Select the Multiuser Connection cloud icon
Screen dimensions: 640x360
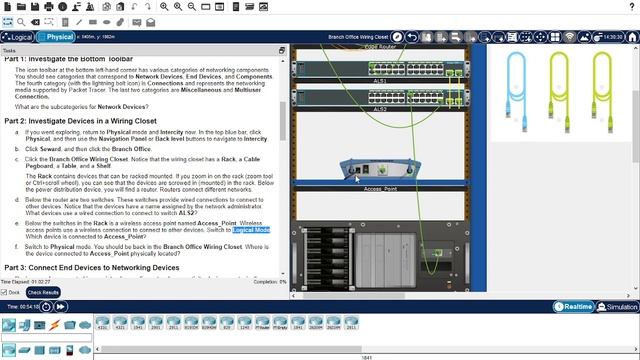point(85,325)
